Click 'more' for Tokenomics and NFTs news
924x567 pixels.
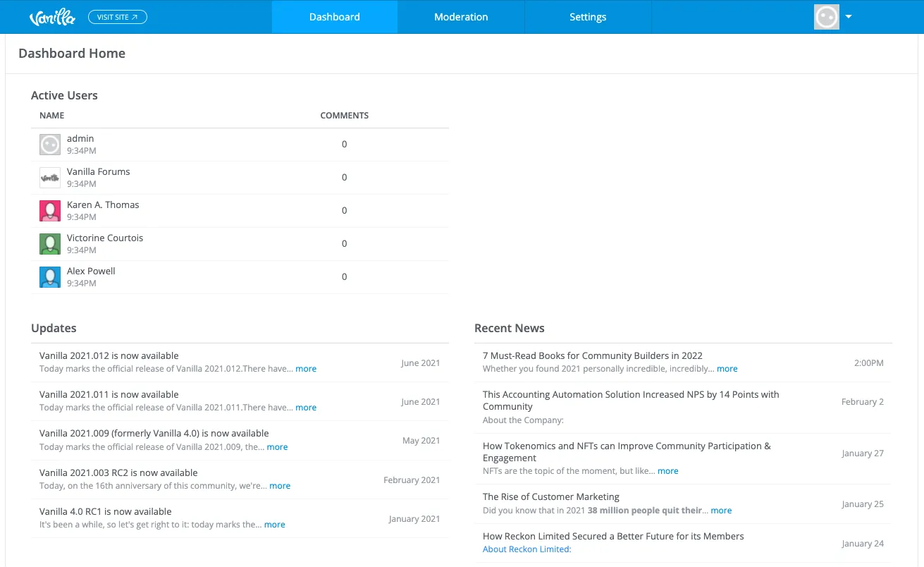click(x=668, y=471)
